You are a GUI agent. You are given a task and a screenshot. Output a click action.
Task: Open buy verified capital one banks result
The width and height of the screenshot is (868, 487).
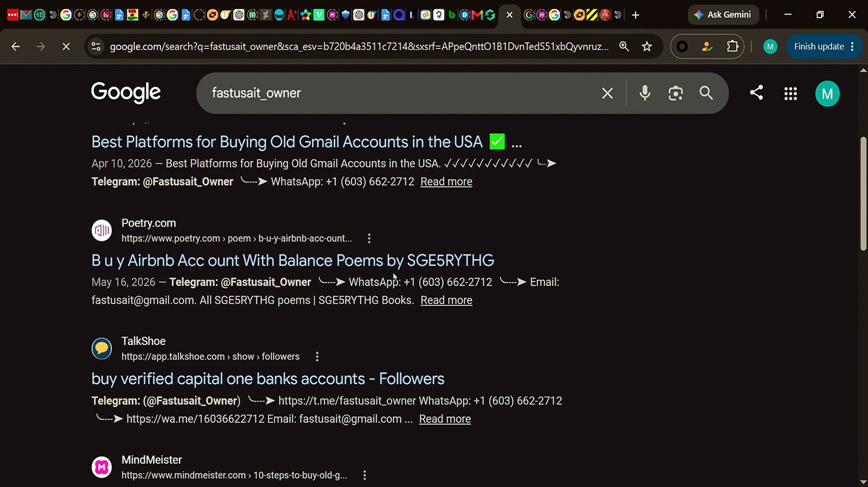267,379
